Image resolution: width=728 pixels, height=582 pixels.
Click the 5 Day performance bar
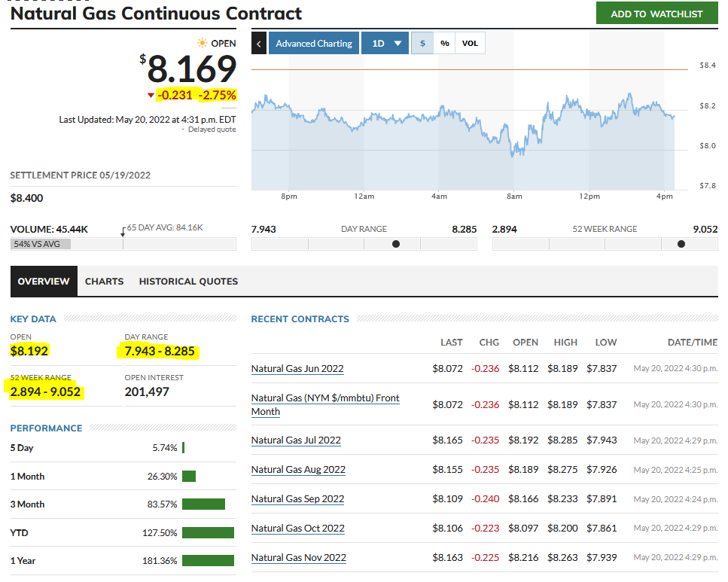click(184, 448)
